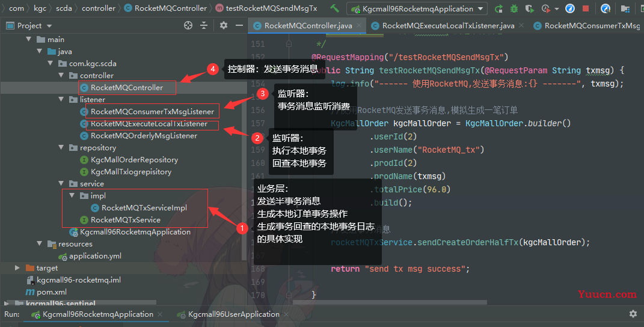
Task: Collapse the controller package
Action: click(61, 75)
